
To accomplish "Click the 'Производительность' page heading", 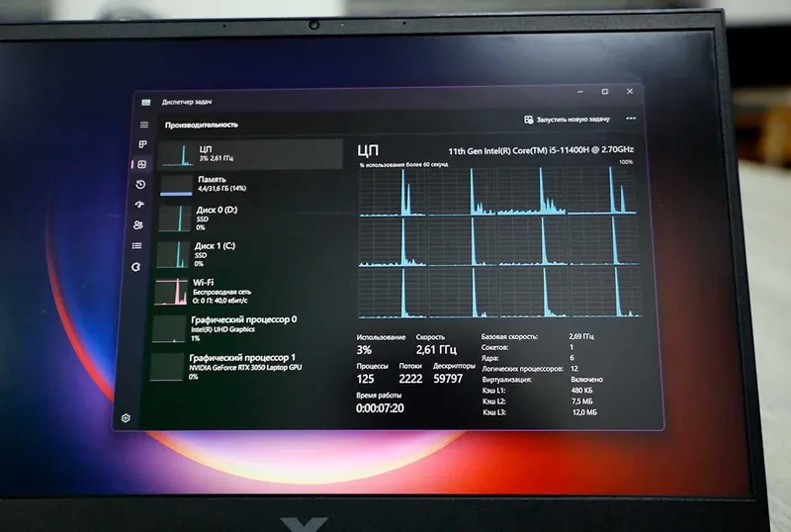I will [202, 125].
